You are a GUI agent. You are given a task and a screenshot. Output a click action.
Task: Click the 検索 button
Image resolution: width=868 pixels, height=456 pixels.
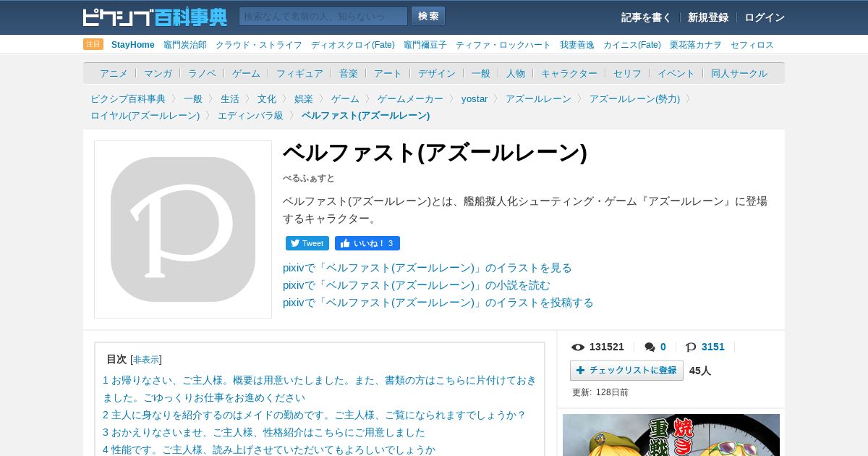[x=428, y=16]
